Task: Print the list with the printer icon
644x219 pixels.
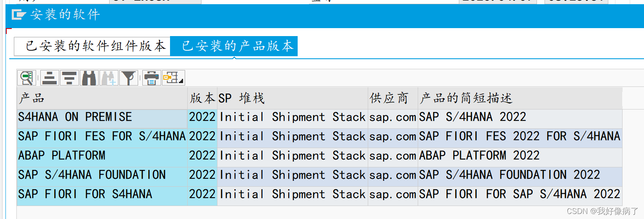Action: coord(152,78)
